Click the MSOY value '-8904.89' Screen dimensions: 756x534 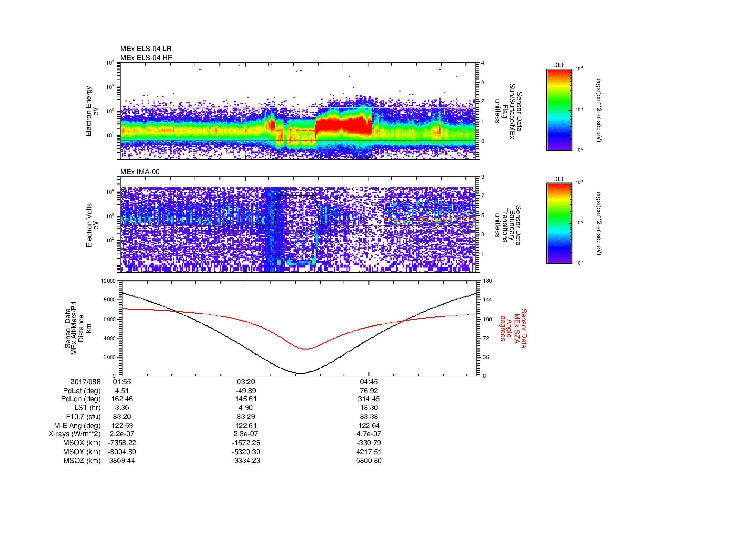pos(122,452)
